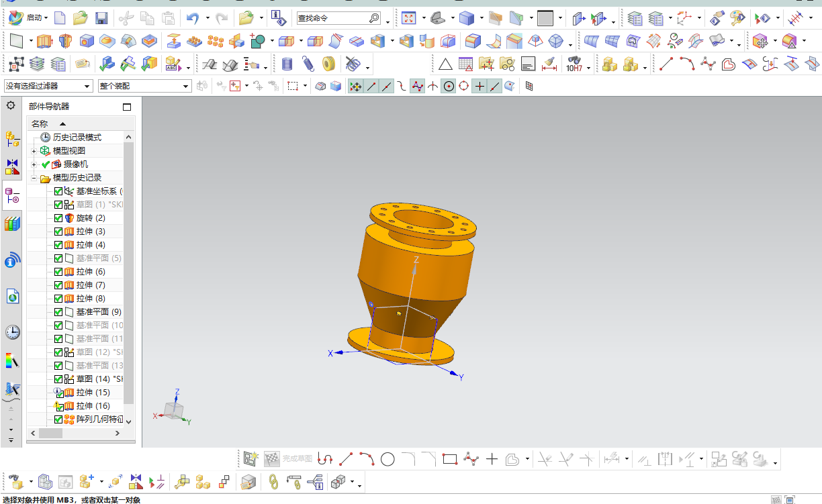The width and height of the screenshot is (822, 504).
Task: Collapse the 模型历史记录 tree node
Action: coord(34,179)
